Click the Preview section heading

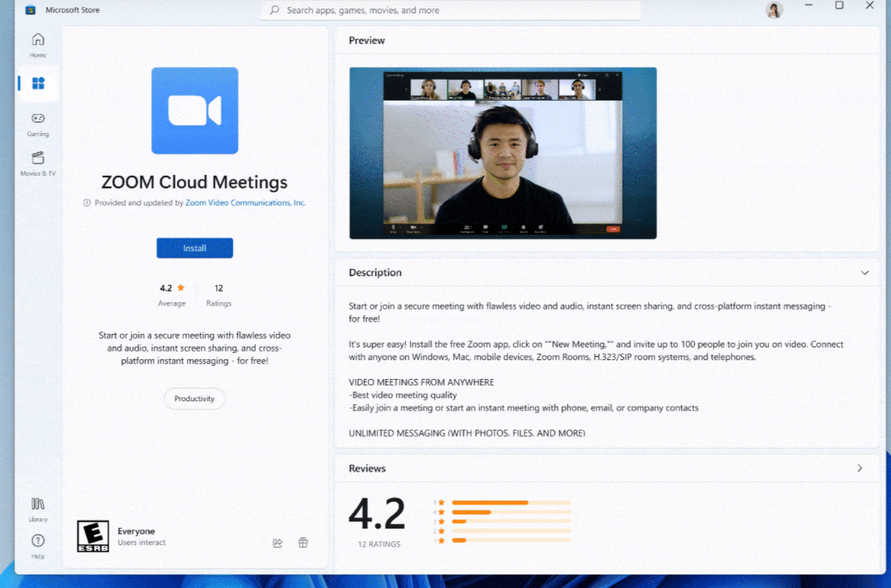click(x=367, y=40)
